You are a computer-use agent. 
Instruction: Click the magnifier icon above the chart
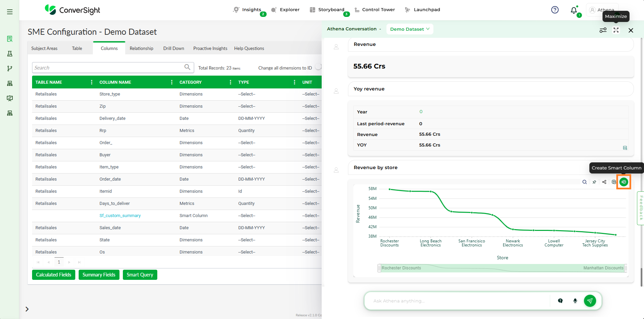584,182
